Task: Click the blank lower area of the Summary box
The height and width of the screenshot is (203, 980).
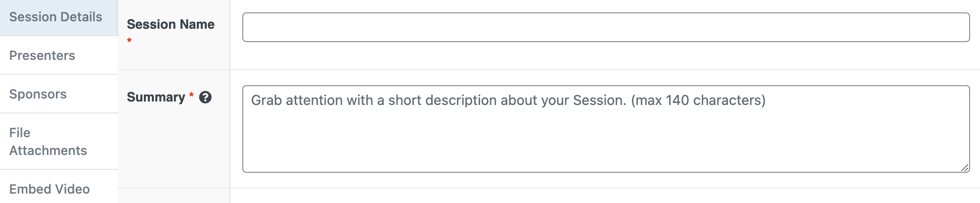Action: click(x=606, y=149)
